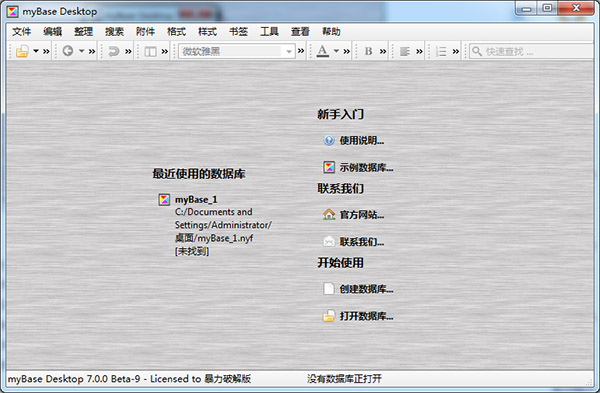Open the 工具 menu

click(269, 31)
